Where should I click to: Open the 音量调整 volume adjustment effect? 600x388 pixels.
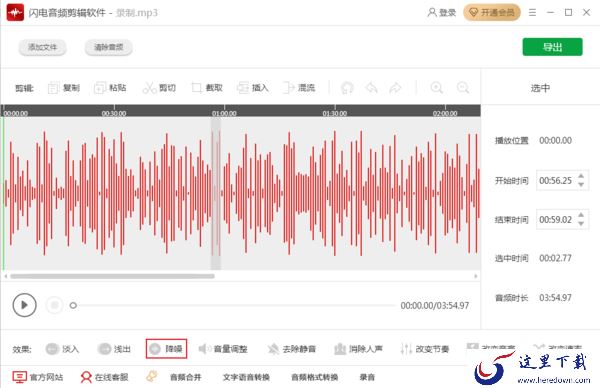[223, 349]
